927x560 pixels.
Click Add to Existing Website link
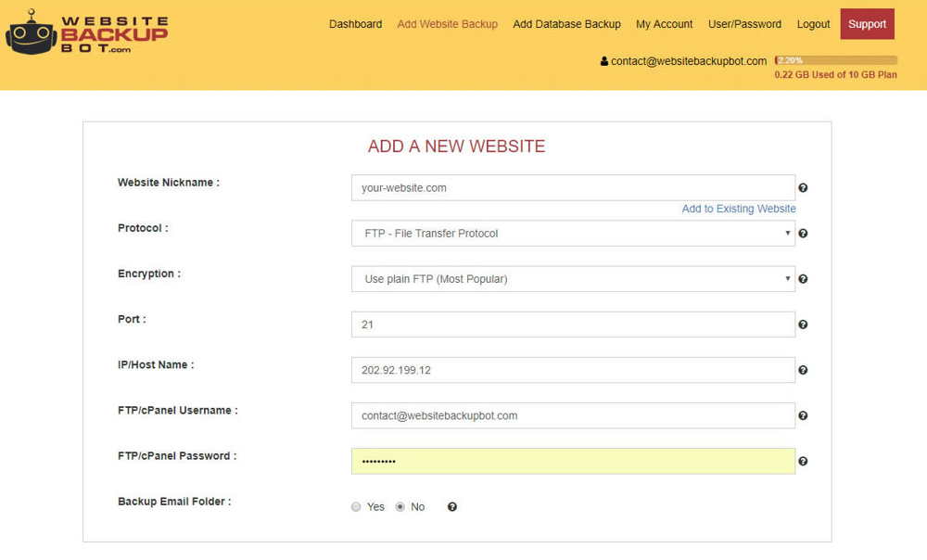[x=739, y=209]
